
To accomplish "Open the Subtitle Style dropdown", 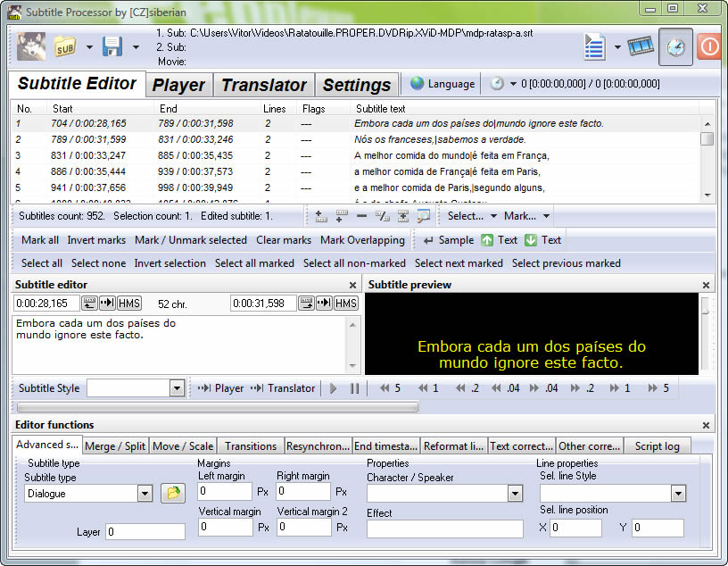I will click(x=177, y=388).
